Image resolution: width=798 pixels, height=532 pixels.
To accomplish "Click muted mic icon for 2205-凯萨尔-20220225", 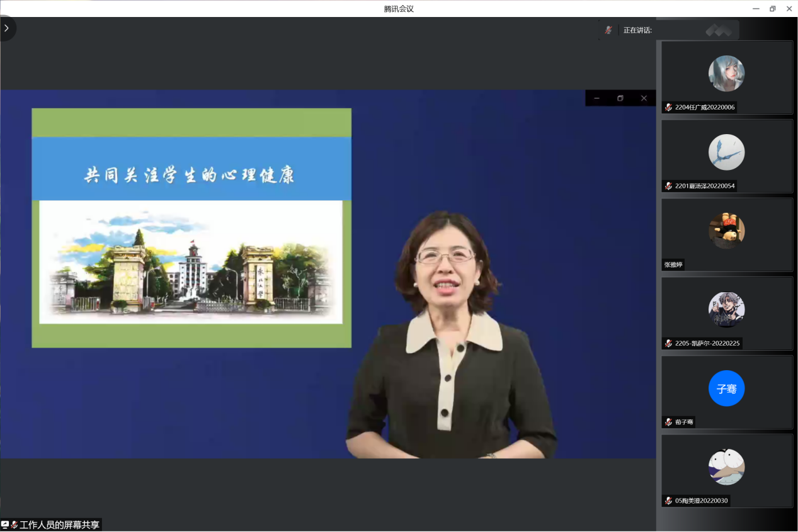I will (668, 344).
